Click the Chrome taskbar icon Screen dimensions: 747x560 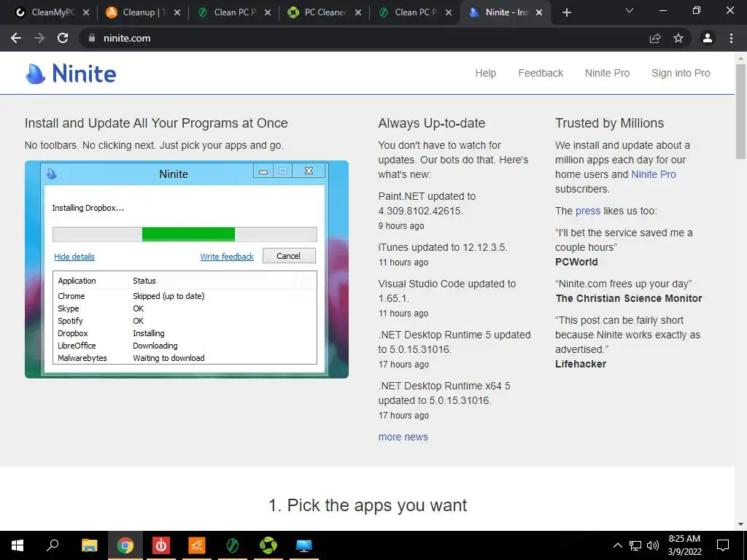(125, 545)
